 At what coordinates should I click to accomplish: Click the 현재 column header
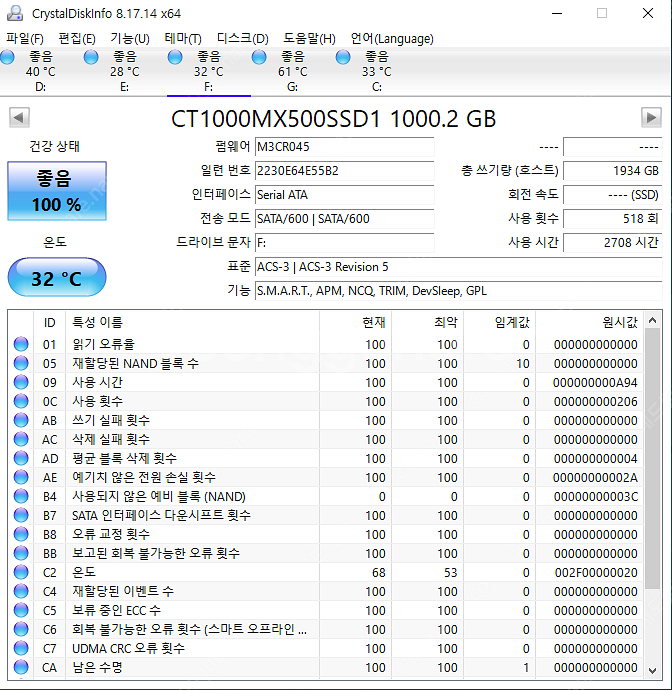click(x=356, y=322)
